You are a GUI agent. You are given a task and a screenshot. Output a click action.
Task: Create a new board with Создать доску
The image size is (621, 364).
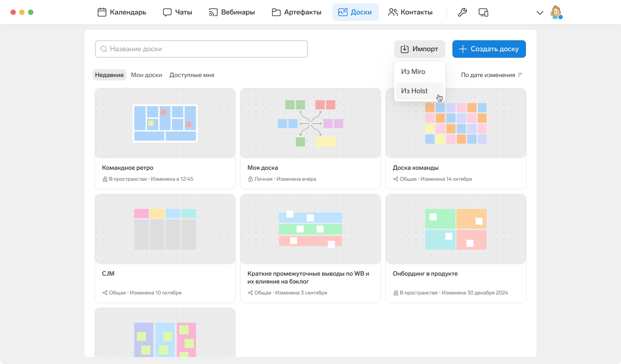pyautogui.click(x=489, y=49)
